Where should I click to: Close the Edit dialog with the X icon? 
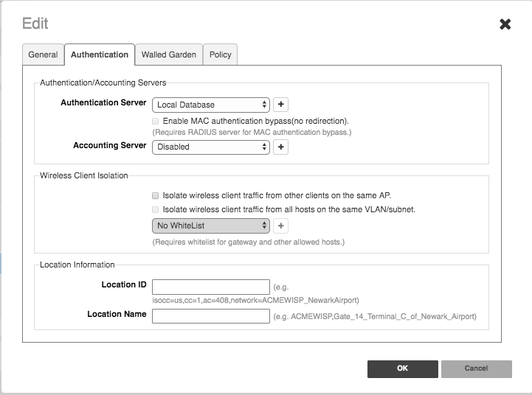point(505,24)
